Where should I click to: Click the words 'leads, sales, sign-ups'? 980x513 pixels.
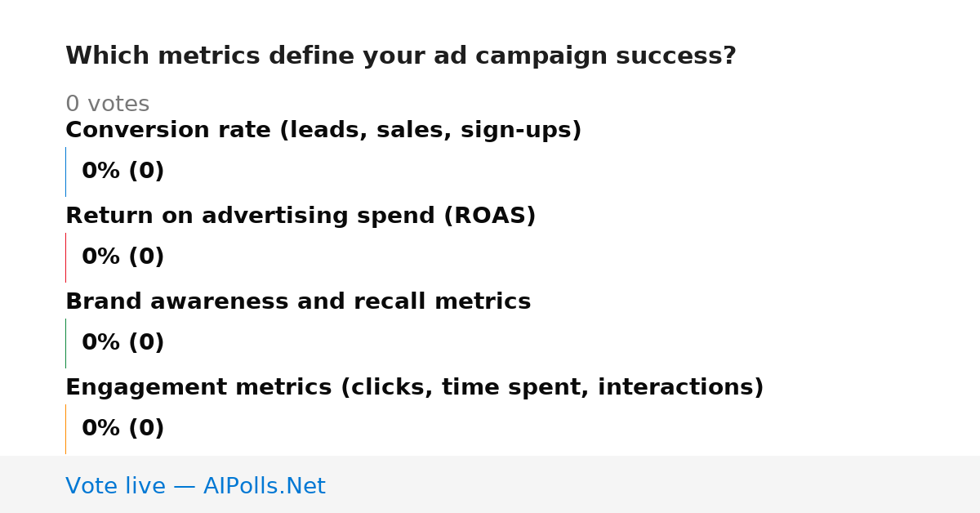pos(430,131)
